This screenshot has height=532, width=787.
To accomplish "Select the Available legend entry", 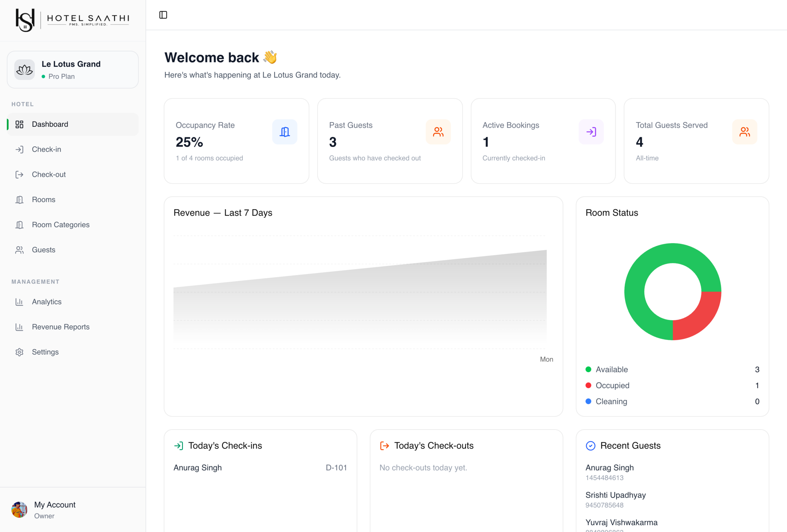I will pyautogui.click(x=672, y=369).
